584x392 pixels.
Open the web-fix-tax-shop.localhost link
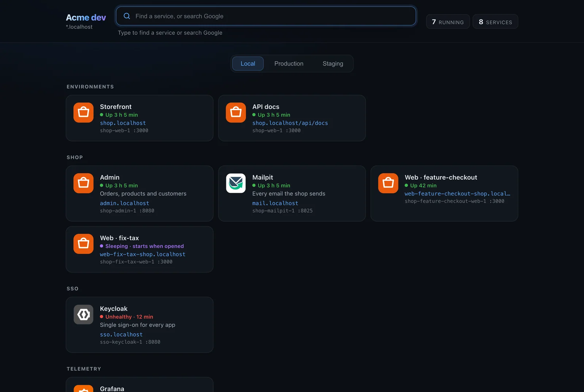(x=143, y=255)
